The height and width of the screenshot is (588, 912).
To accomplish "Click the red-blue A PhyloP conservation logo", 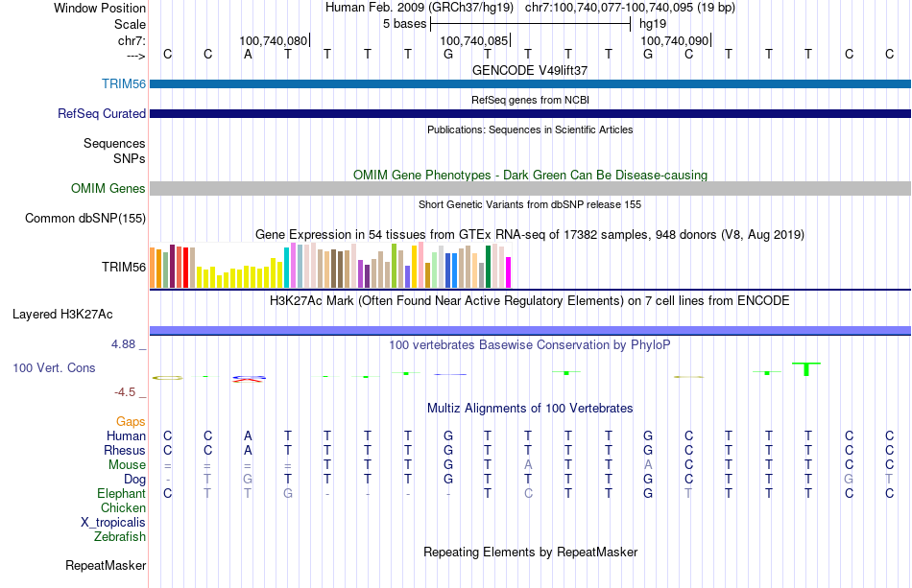I will pos(249,378).
